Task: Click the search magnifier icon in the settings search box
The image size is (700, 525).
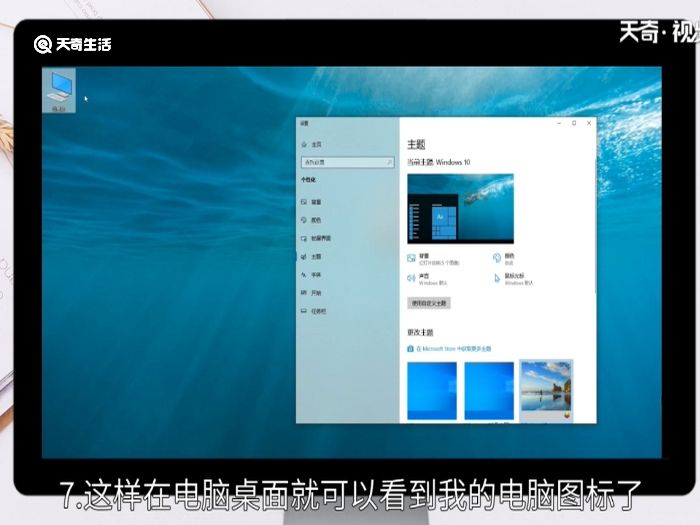Action: (x=389, y=162)
